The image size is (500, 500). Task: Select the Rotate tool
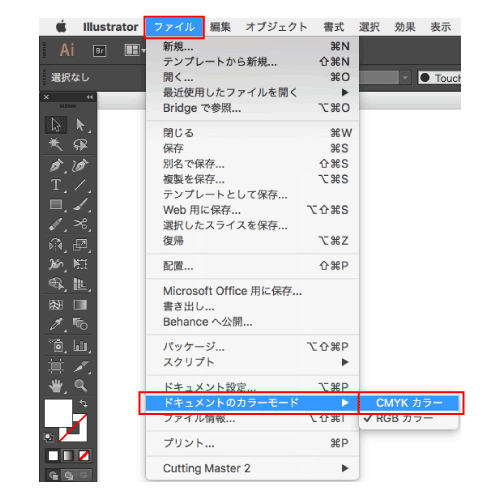56,245
